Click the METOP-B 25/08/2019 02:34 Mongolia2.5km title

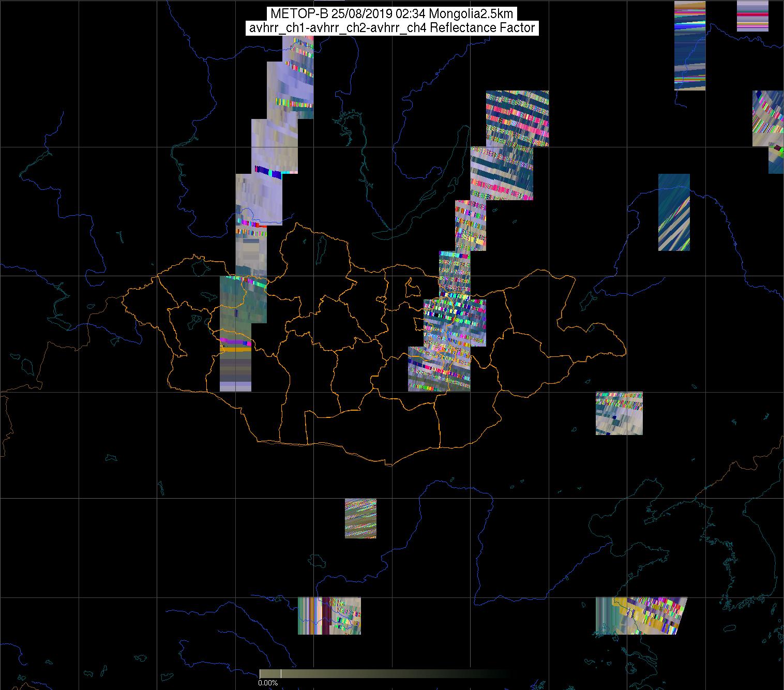coord(392,13)
